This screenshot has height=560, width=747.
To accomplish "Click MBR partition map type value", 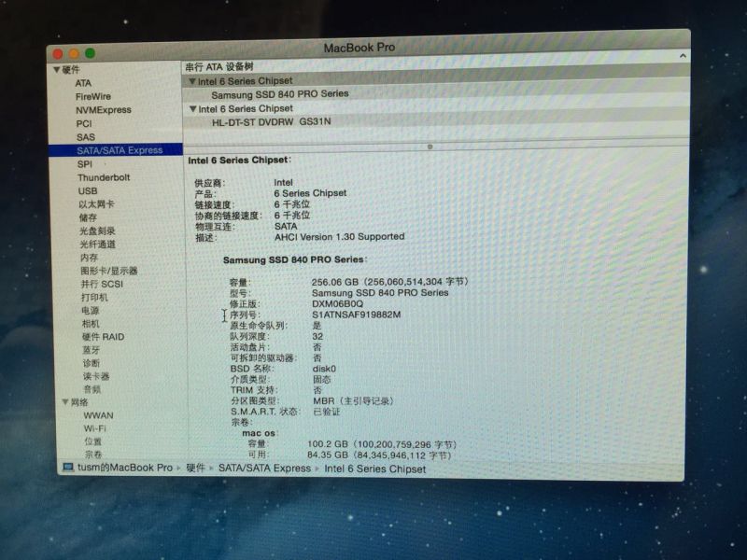I will click(353, 401).
